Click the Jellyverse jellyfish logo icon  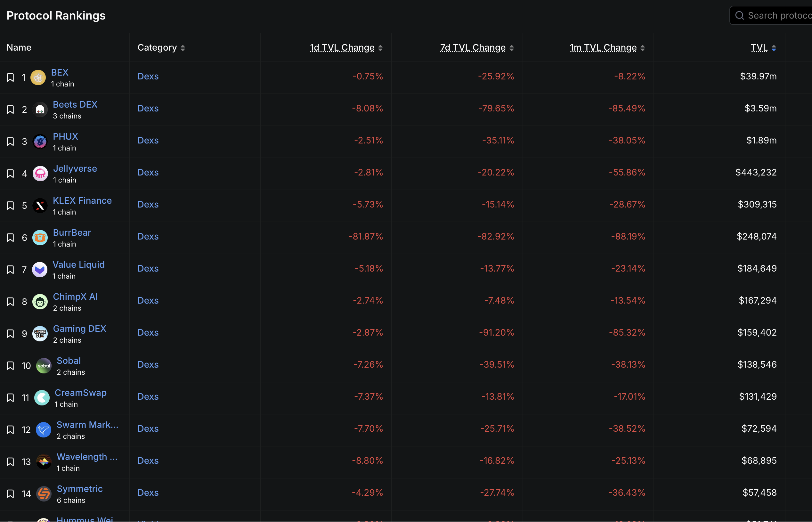point(40,174)
